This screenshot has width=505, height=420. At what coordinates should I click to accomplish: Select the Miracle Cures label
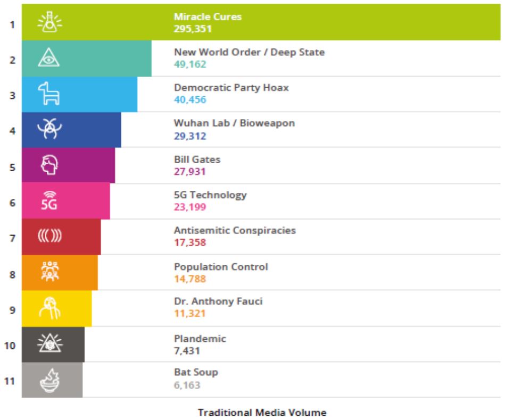pos(208,17)
